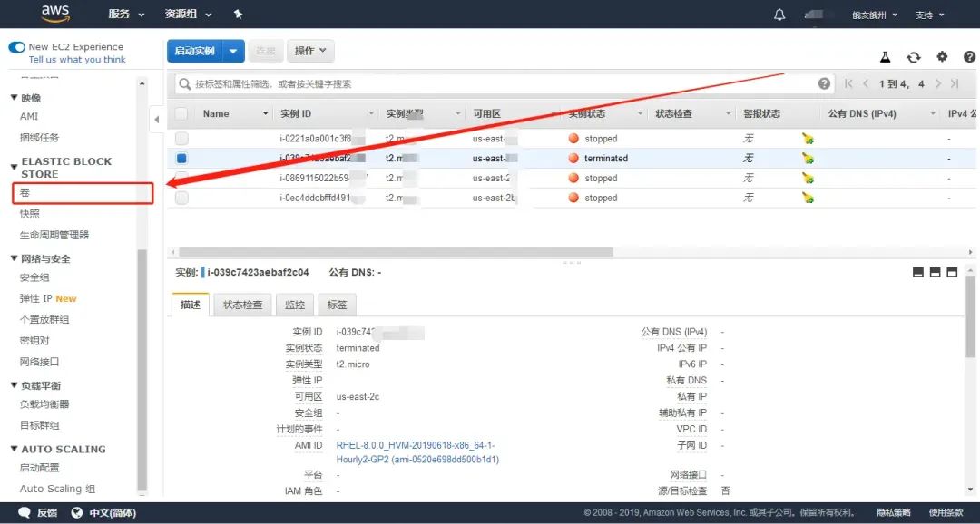Open 密钥对 key pairs in sidebar
980x524 pixels.
[34, 340]
